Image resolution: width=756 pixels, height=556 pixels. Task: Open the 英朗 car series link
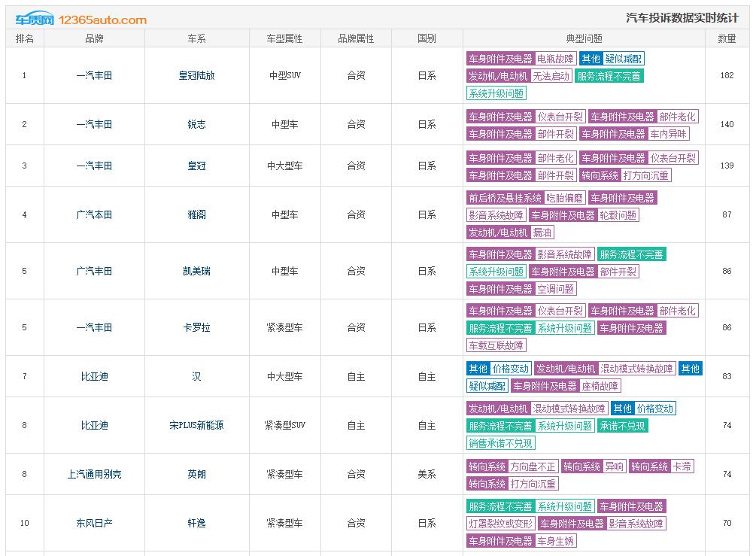click(197, 475)
